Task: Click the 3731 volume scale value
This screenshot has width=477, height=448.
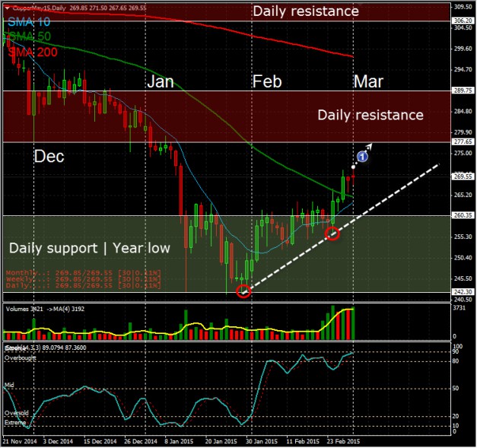Action: pyautogui.click(x=459, y=308)
